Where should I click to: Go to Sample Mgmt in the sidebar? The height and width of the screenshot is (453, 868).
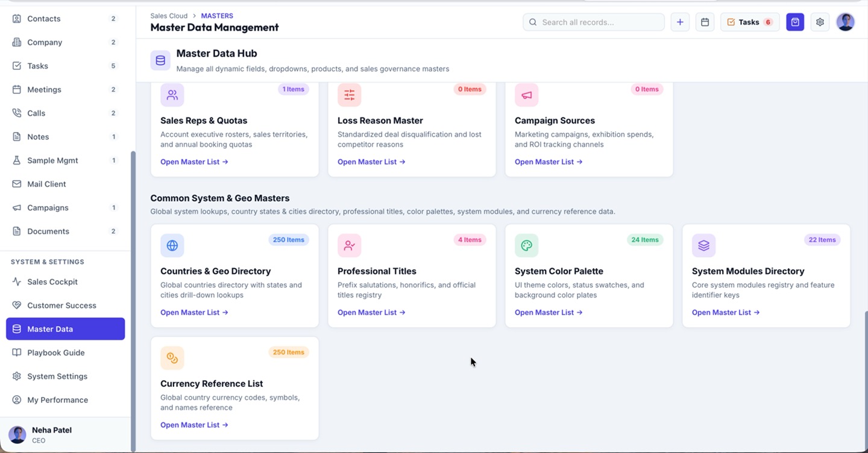(x=65, y=160)
